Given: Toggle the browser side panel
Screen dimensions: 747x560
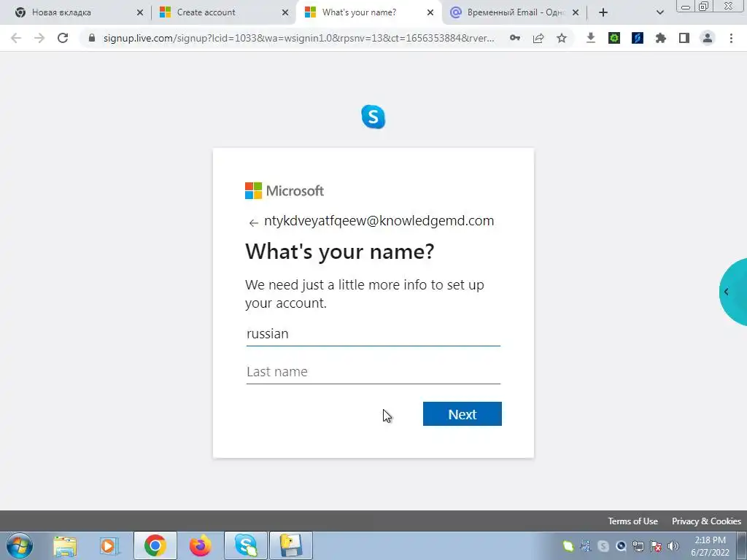Looking at the screenshot, I should click(x=684, y=38).
